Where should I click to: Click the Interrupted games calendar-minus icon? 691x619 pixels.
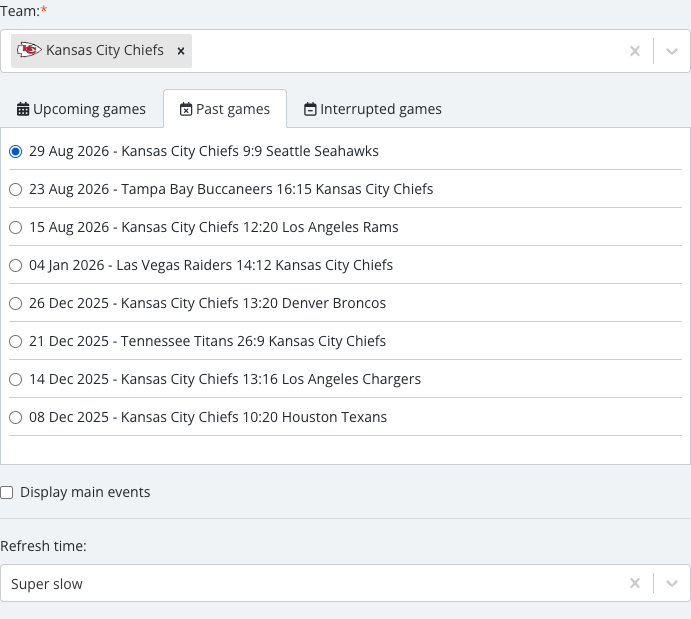310,109
